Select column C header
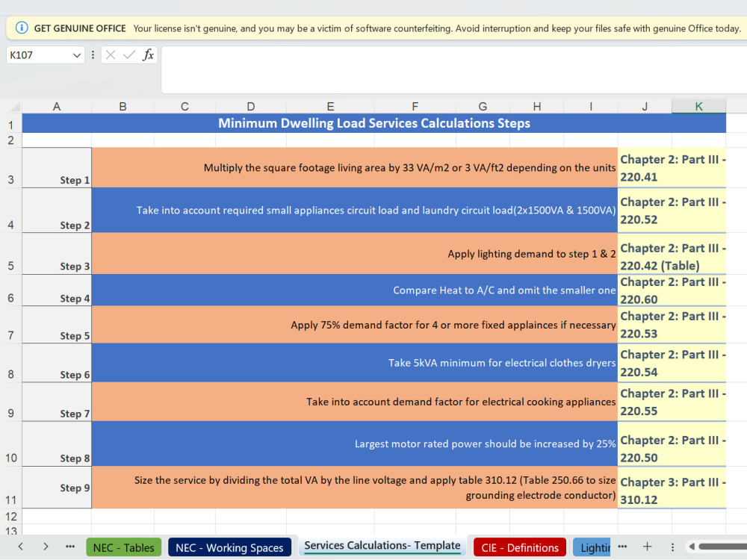747x560 pixels. pyautogui.click(x=185, y=107)
